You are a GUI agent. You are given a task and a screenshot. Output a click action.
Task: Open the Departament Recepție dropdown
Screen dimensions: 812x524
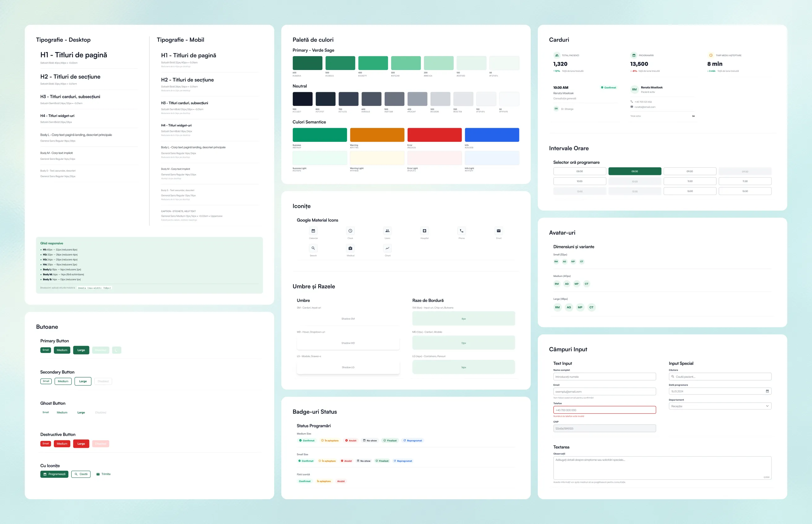click(x=720, y=406)
